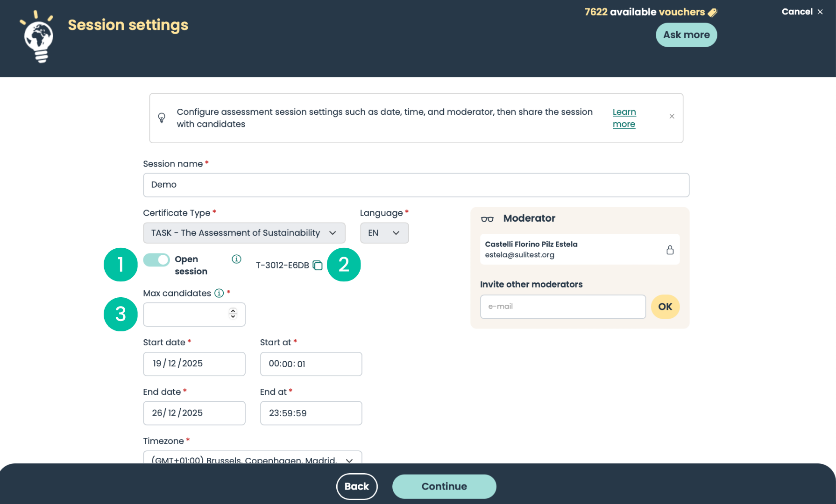Click the Max candidates stepper arrows
Viewport: 836px width, 504px height.
[x=233, y=314]
